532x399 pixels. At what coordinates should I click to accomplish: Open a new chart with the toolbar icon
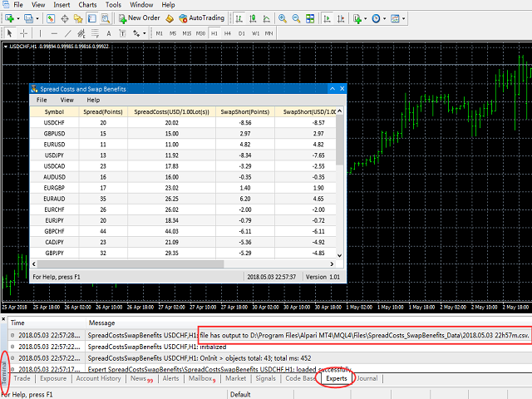pos(9,18)
